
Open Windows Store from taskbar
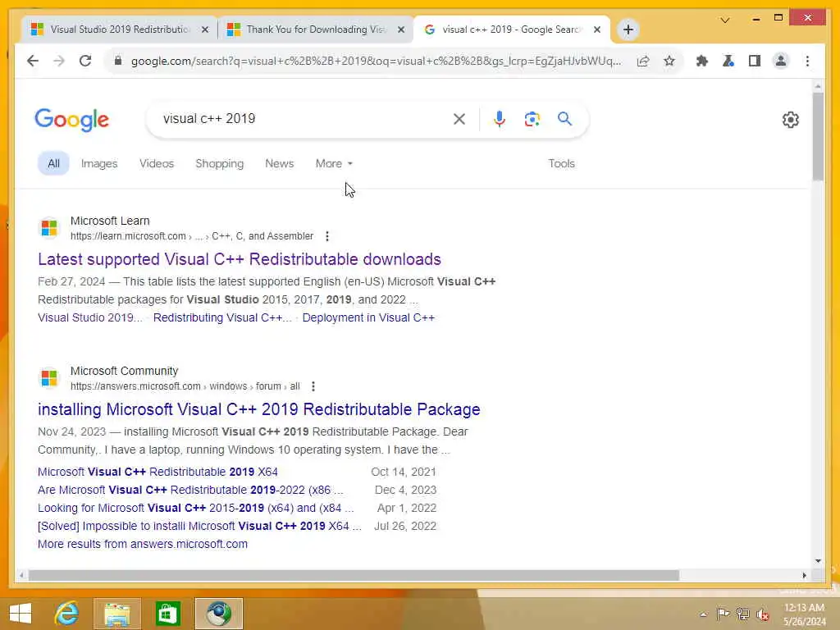[x=167, y=614]
